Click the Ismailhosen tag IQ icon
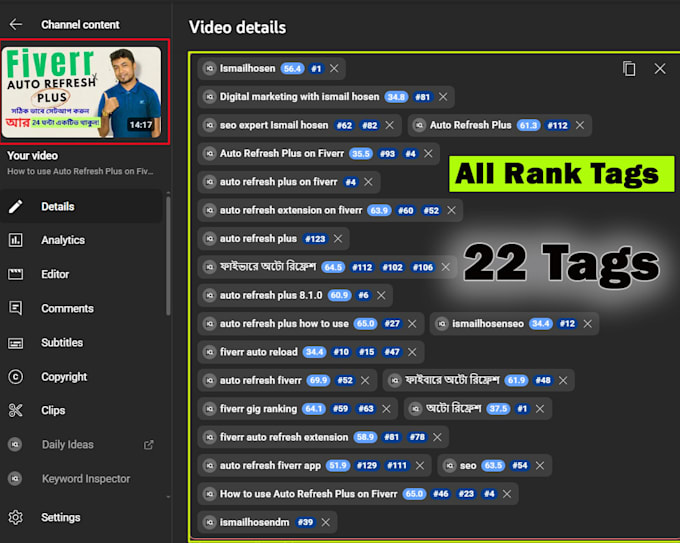Image resolution: width=680 pixels, height=543 pixels. (209, 69)
